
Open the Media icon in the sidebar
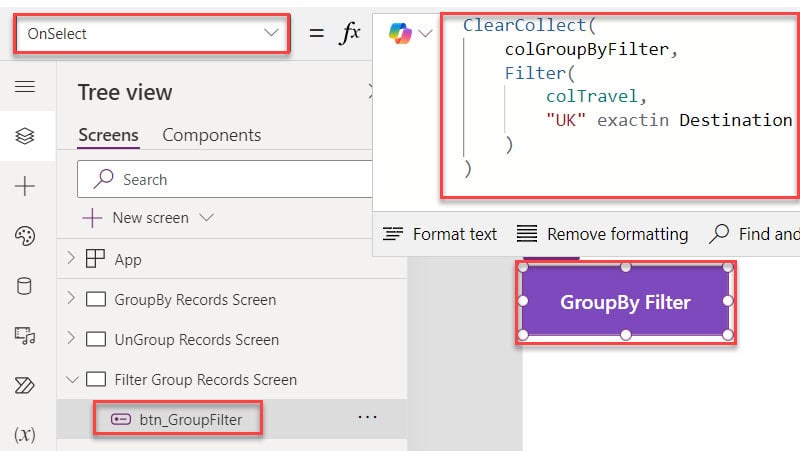click(24, 336)
